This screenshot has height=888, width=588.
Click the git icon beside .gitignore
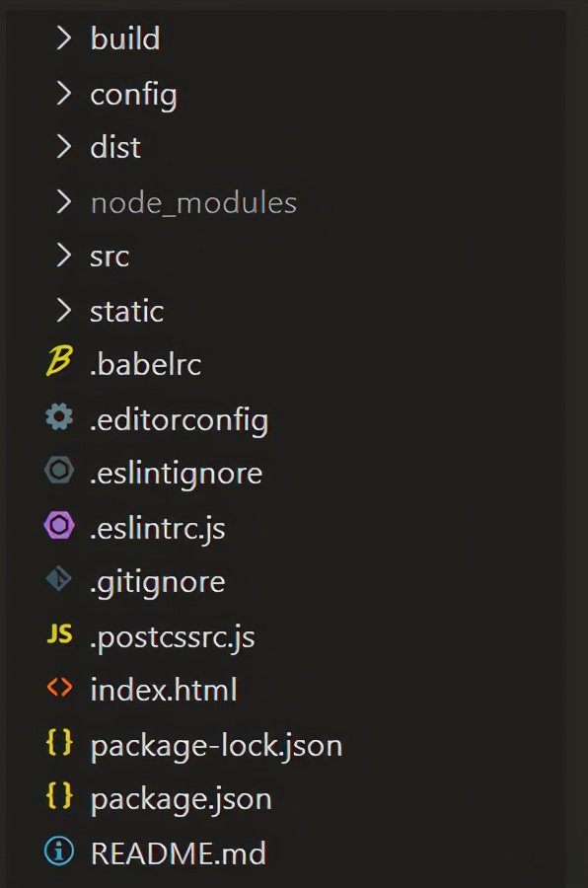point(59,579)
